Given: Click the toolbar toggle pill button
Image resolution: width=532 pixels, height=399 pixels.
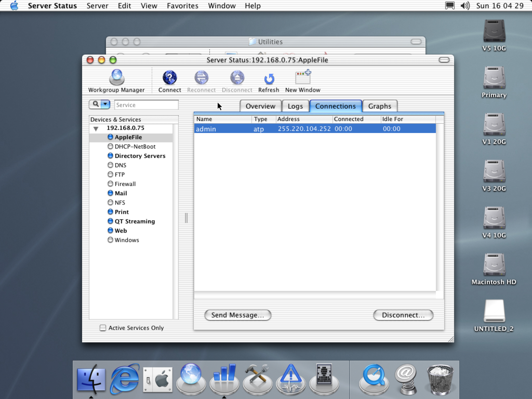Looking at the screenshot, I should [444, 60].
